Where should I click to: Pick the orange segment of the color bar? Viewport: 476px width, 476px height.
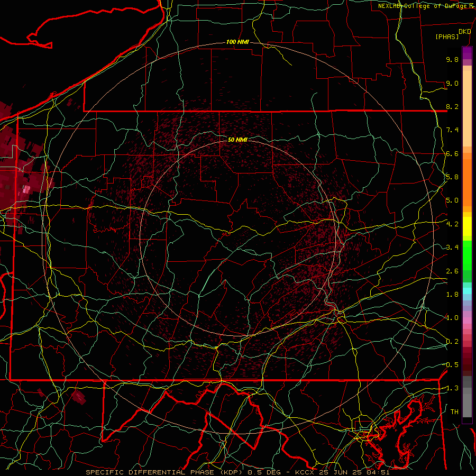467,179
